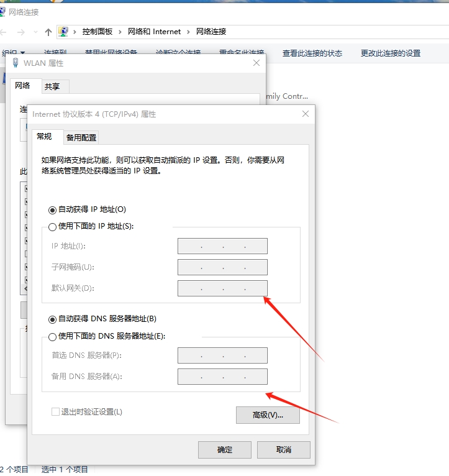The height and width of the screenshot is (476, 449).
Task: Open recent locations dropdown arrow
Action: [35, 32]
